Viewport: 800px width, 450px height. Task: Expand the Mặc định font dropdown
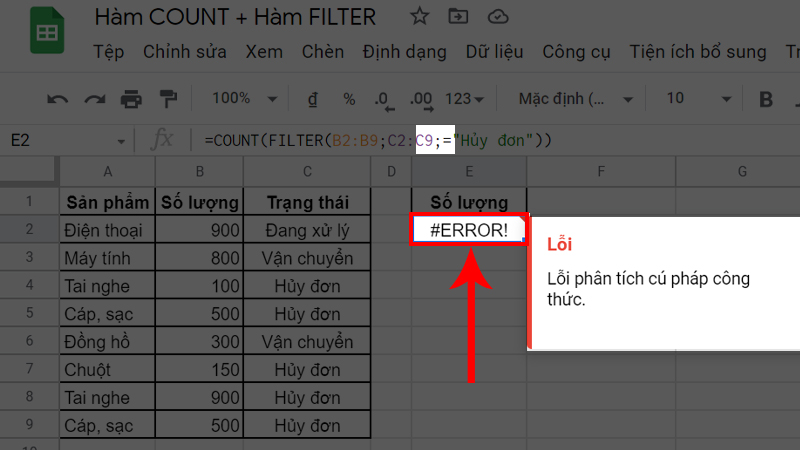[x=573, y=99]
